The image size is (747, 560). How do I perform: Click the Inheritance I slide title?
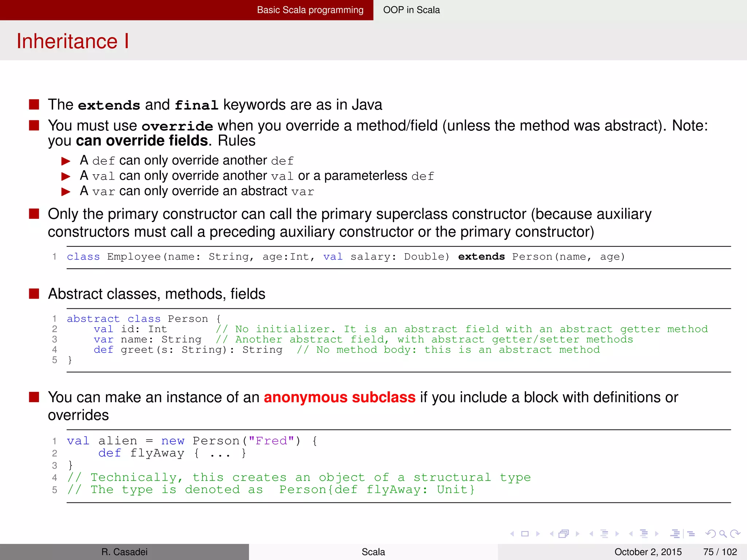[x=73, y=41]
